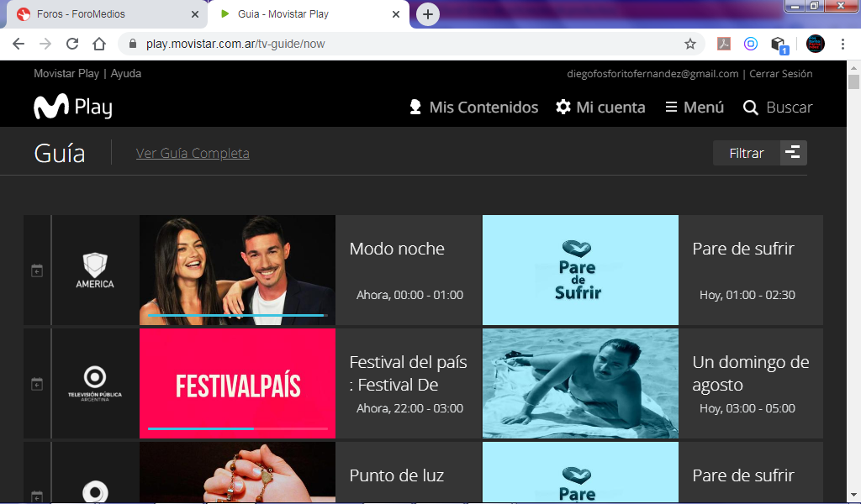
Task: Click the Guía heading
Action: tap(60, 153)
